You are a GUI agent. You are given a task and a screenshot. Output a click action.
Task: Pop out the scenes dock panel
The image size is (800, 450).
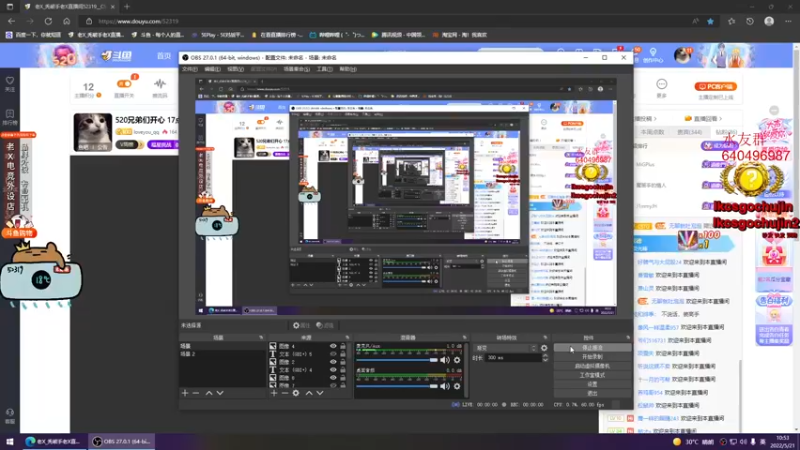coord(261,337)
